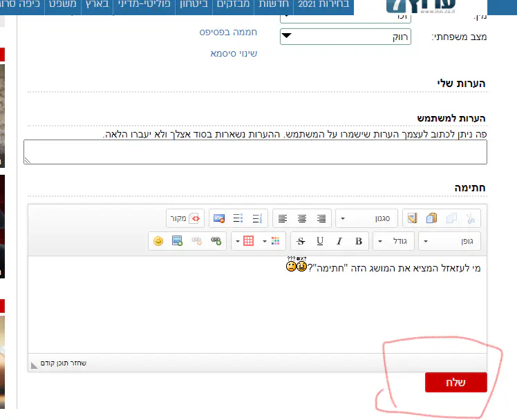This screenshot has height=420, width=517.
Task: Open the חדשות navigation tab
Action: 273,6
